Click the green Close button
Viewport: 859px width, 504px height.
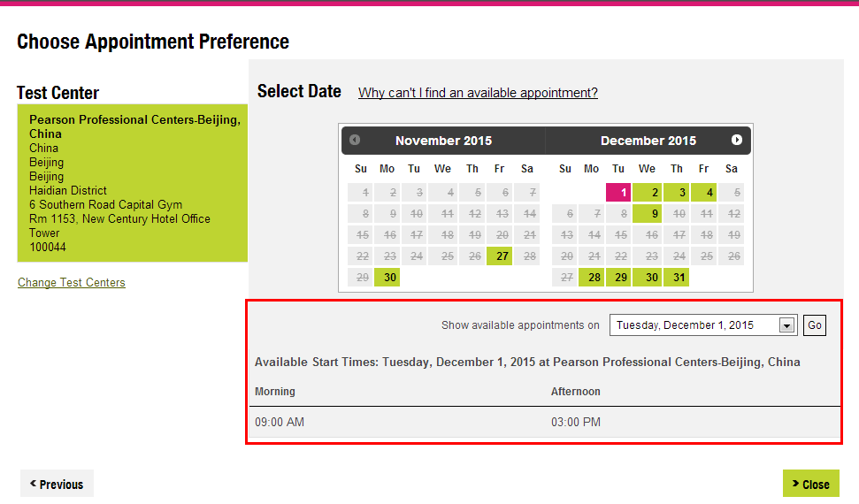(810, 484)
